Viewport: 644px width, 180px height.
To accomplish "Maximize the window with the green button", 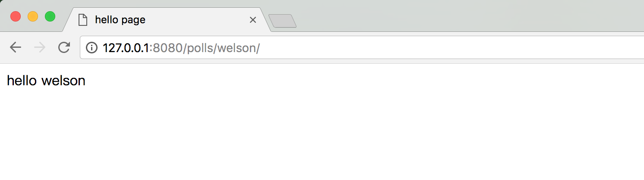I will click(50, 16).
